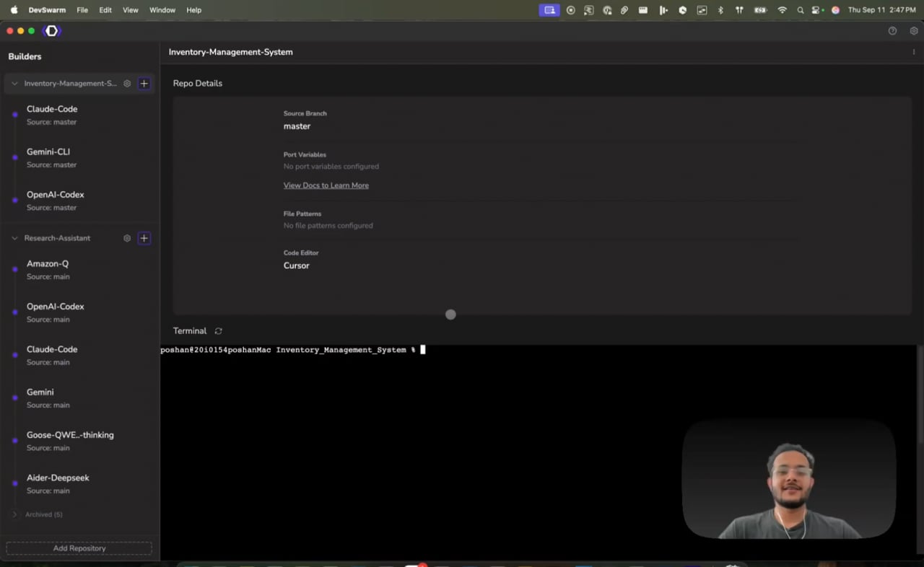The width and height of the screenshot is (924, 567).
Task: Open the Window menu
Action: tap(162, 10)
